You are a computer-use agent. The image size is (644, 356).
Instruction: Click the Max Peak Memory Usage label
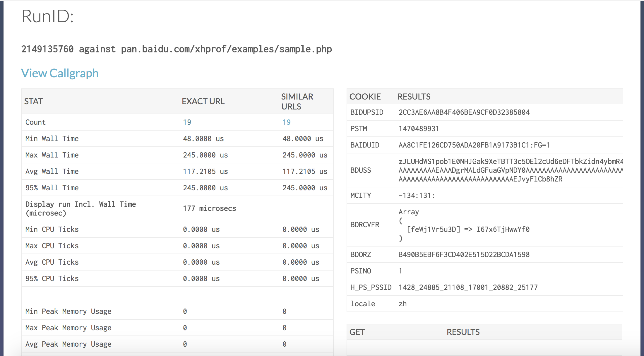pos(68,328)
